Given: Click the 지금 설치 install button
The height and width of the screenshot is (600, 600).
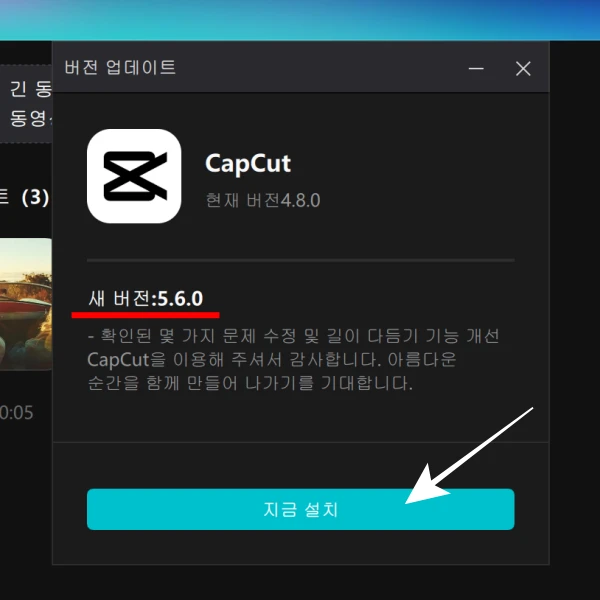Looking at the screenshot, I should (300, 509).
